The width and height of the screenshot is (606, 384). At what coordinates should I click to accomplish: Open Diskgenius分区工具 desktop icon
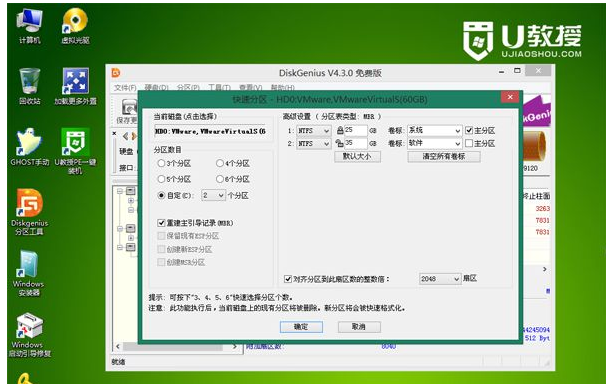pos(29,212)
